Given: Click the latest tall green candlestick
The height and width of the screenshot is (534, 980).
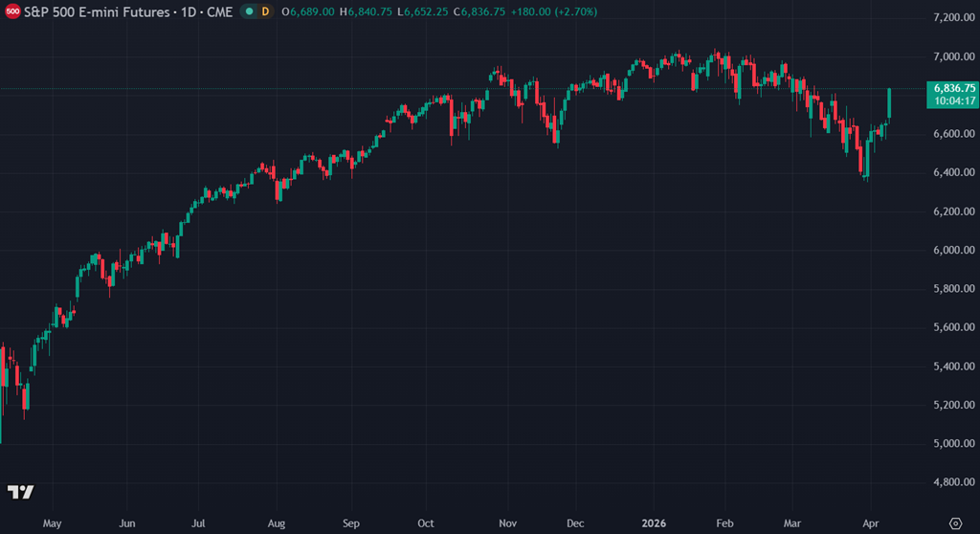Looking at the screenshot, I should (890, 103).
